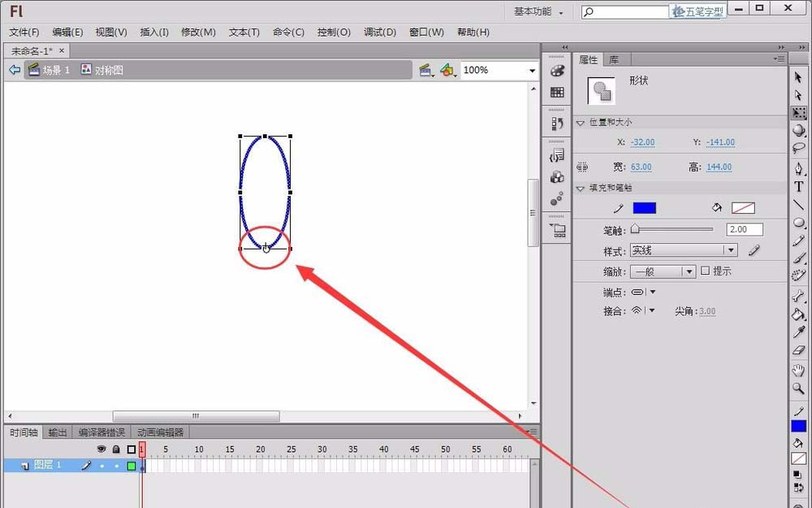Viewport: 812px width, 508px height.
Task: Select the Bone tool
Action: [798, 296]
